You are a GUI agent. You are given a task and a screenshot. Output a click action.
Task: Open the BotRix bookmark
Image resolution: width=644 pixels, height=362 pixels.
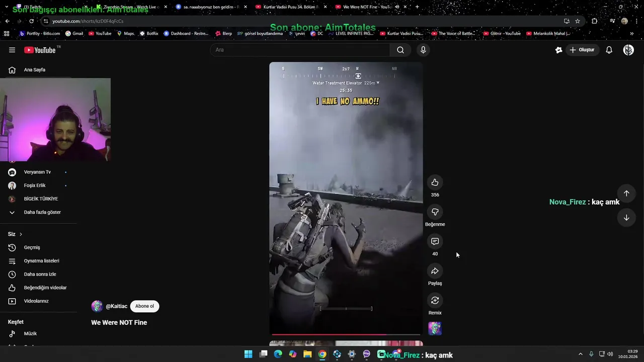(149, 34)
